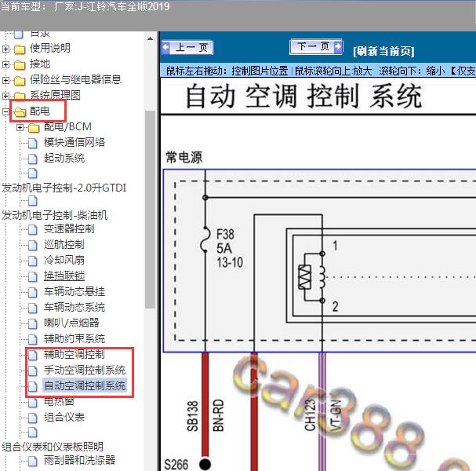Click the 刷新当前页 refresh link

coord(383,51)
